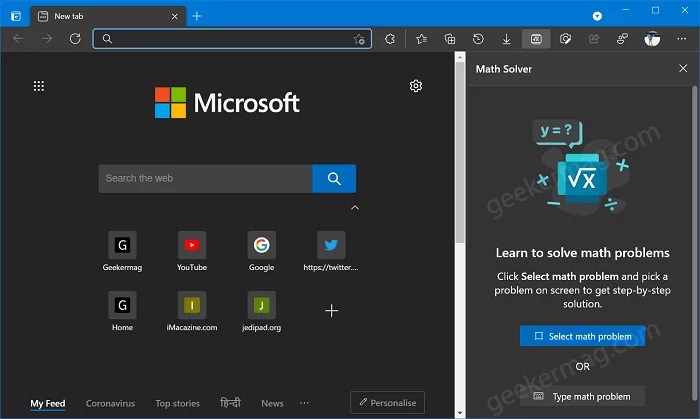Viewport: 700px width, 419px height.
Task: Click the blue web search button
Action: pos(334,178)
